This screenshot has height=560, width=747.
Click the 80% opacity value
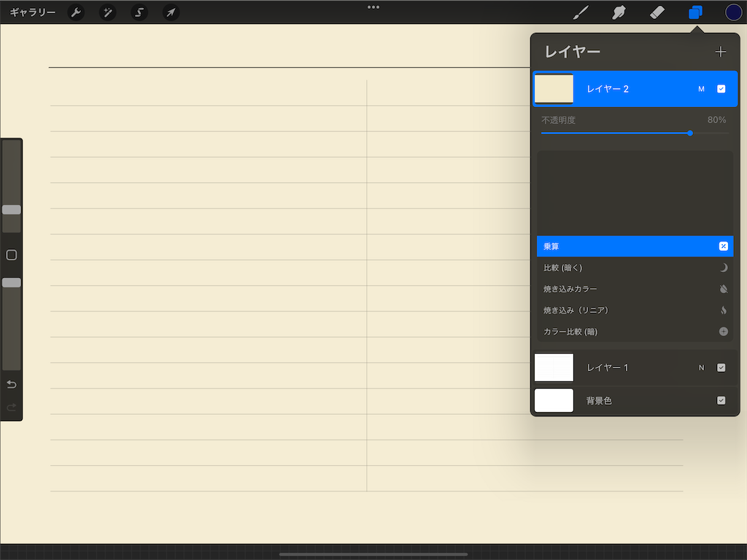tap(716, 120)
